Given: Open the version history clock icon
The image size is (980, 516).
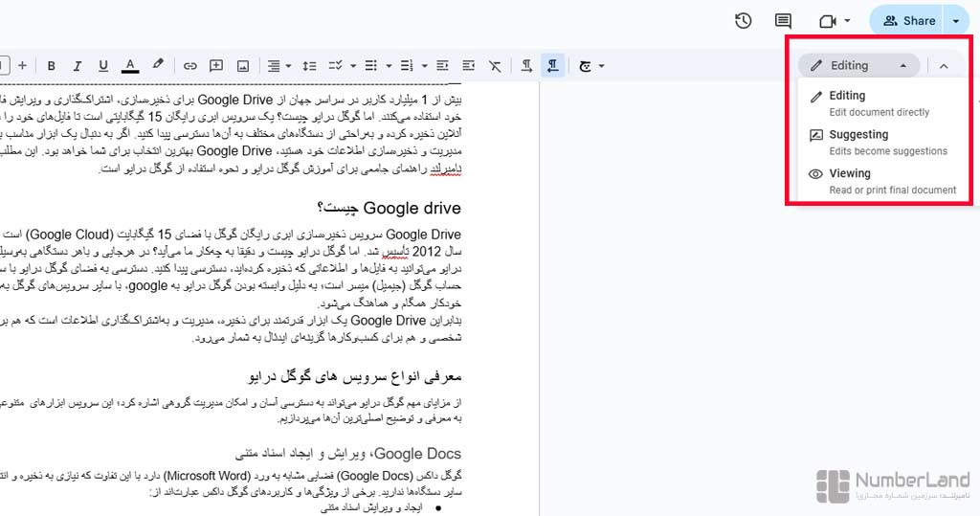Looking at the screenshot, I should click(743, 21).
